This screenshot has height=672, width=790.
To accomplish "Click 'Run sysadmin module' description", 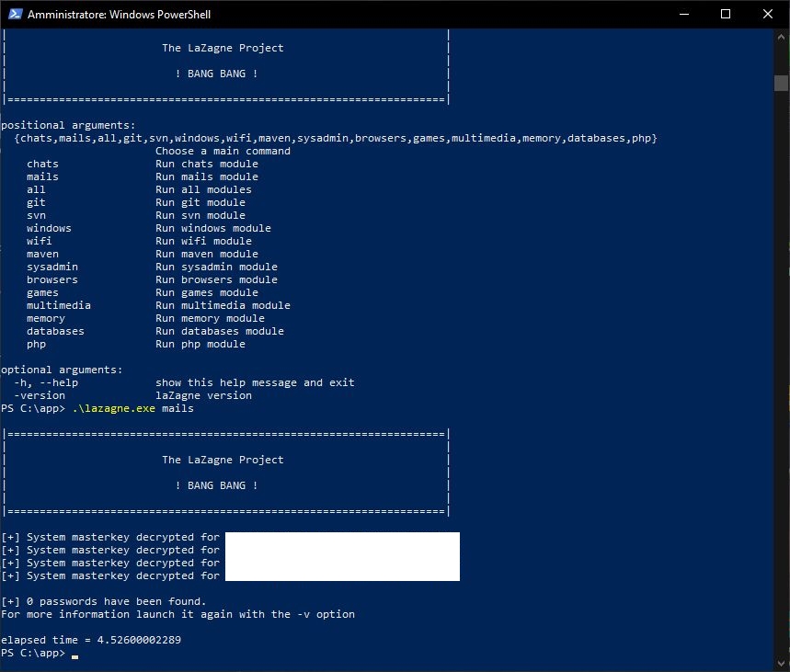I will 217,267.
